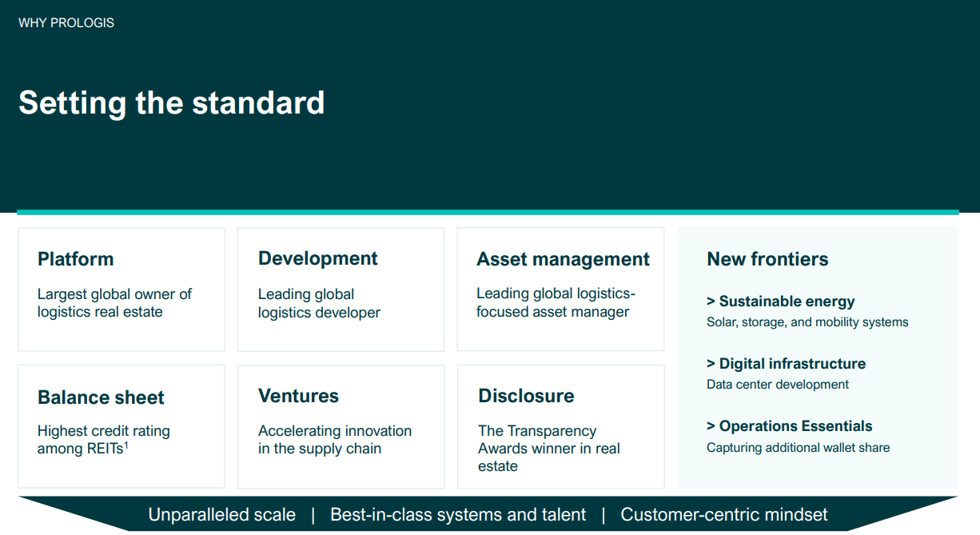Click the Balance sheet card heading
Viewport: 980px width, 535px height.
101,397
